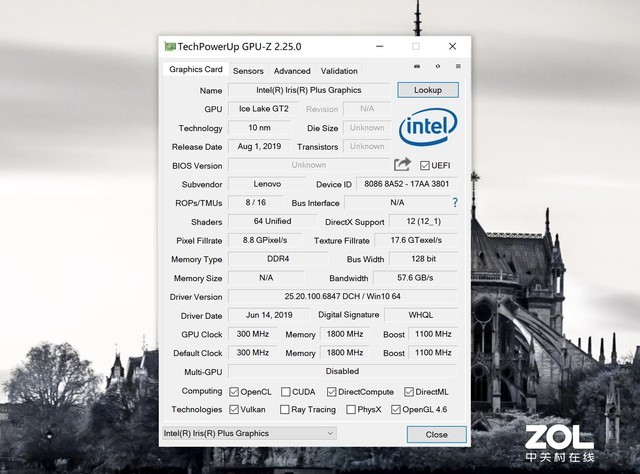The height and width of the screenshot is (474, 640).
Task: Click the GPU Clock row Memory value 1800 MHz
Action: pos(345,334)
